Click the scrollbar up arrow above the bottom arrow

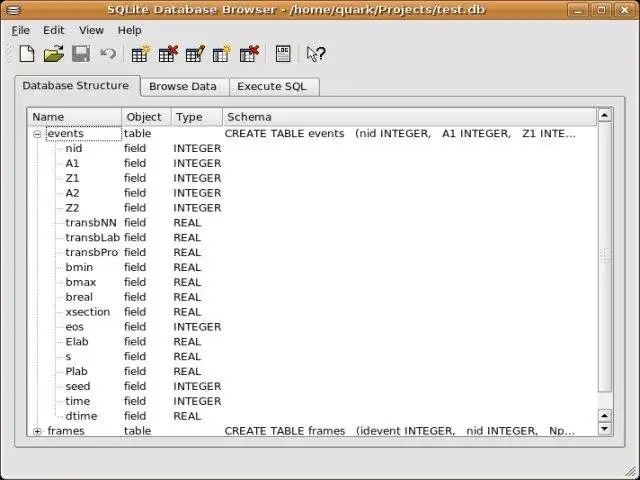click(604, 416)
